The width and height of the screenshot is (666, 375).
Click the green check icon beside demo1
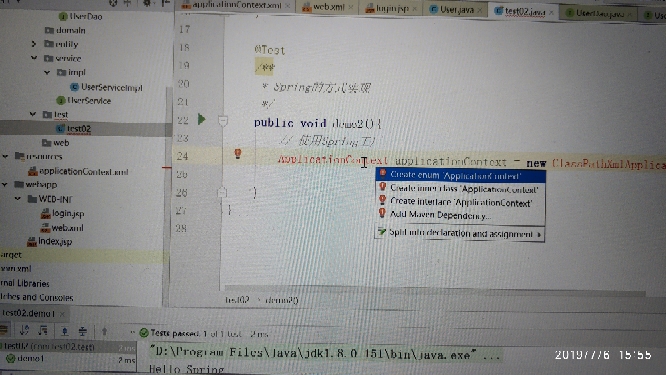11,358
